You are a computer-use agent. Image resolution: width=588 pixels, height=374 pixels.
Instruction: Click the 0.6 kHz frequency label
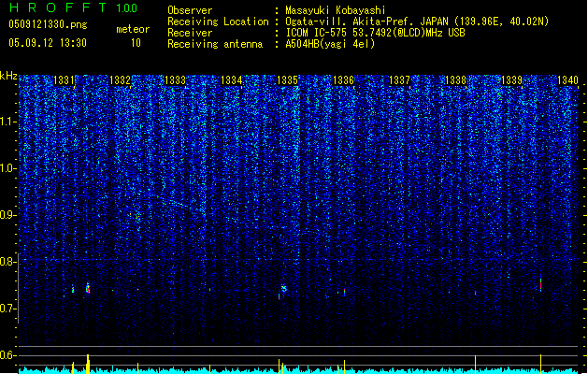point(8,355)
